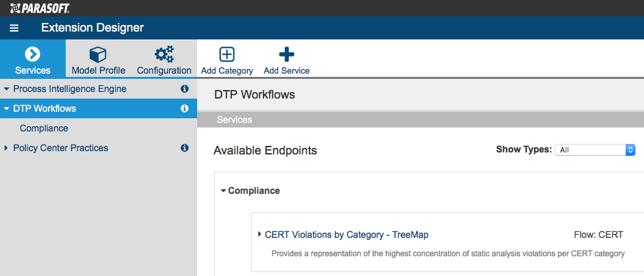644x276 pixels.
Task: Open the Configuration gears icon
Action: click(x=164, y=54)
